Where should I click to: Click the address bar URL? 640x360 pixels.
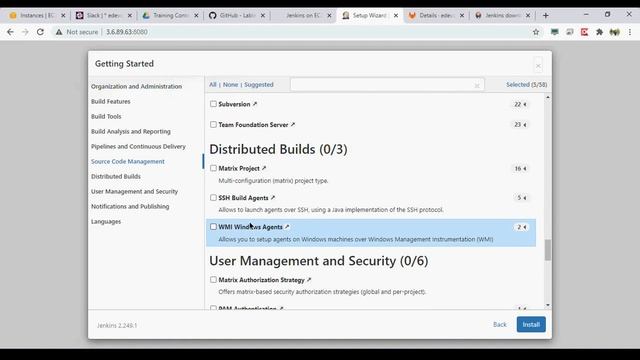[127, 32]
